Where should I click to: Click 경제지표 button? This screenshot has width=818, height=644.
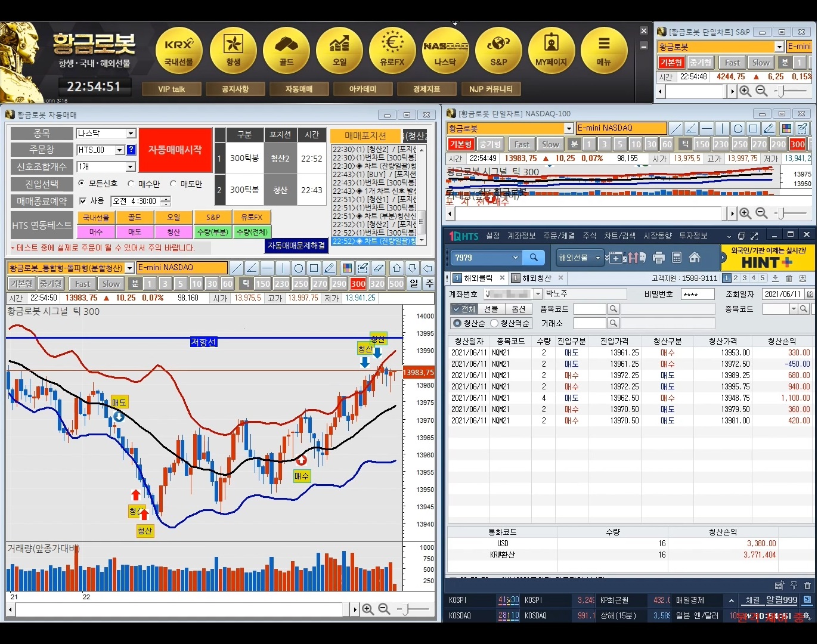point(426,89)
